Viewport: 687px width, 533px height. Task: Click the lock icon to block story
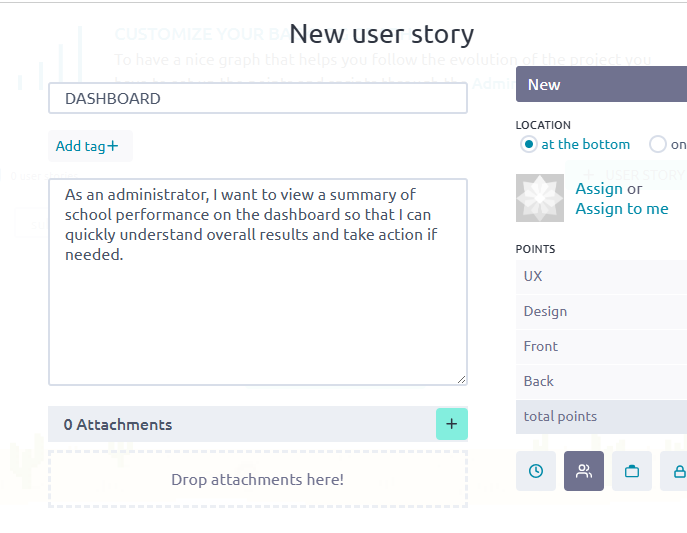tap(678, 471)
